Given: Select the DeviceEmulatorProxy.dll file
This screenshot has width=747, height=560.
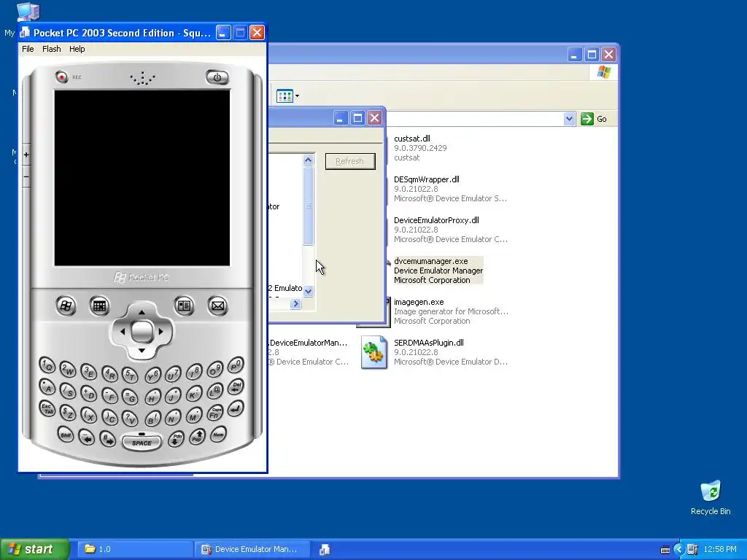Looking at the screenshot, I should 436,220.
